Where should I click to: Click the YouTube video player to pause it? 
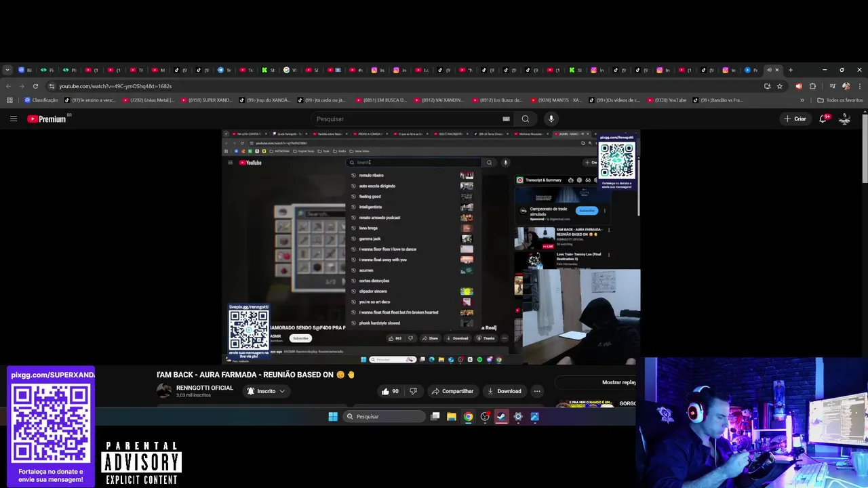pyautogui.click(x=431, y=247)
